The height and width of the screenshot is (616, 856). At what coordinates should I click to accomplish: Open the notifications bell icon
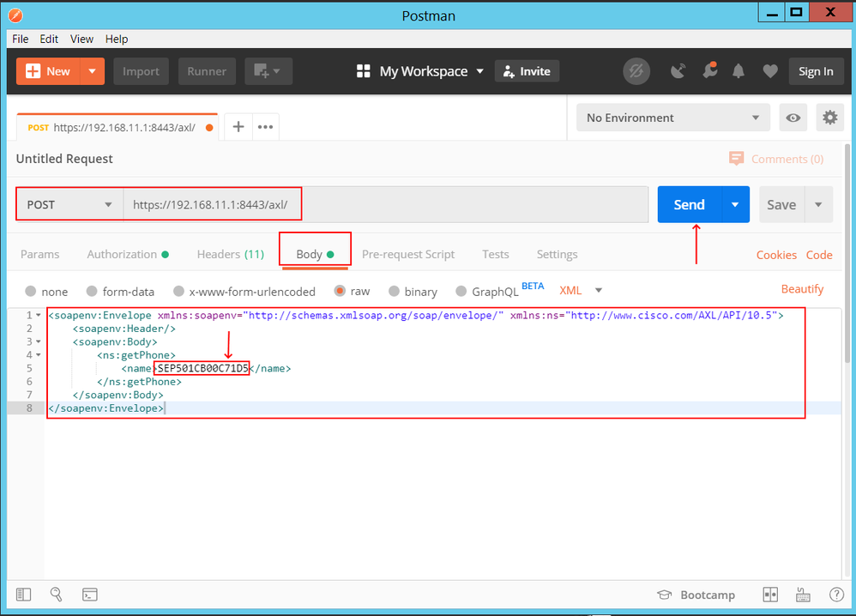(x=738, y=71)
